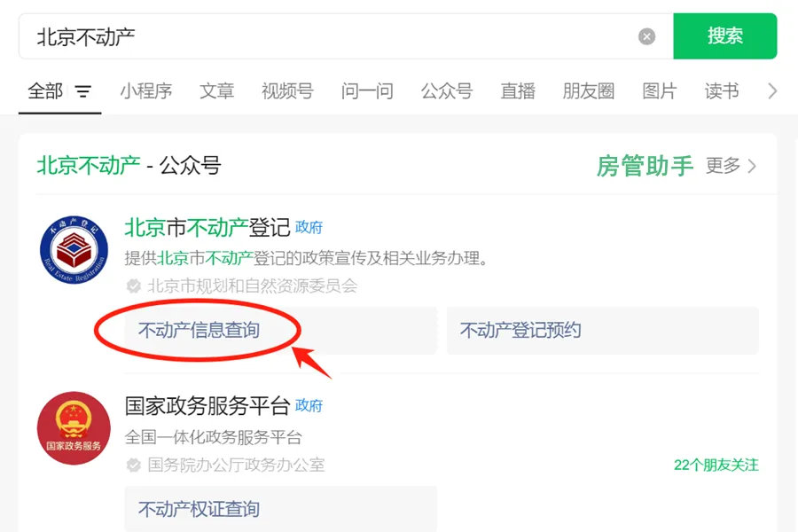Click verified badge beside 北京市规划和自然资源委员会
The image size is (798, 532).
click(x=133, y=286)
